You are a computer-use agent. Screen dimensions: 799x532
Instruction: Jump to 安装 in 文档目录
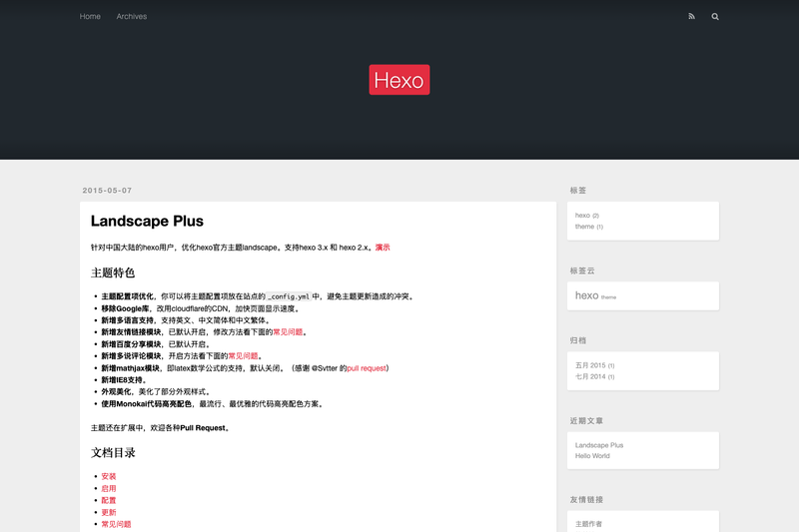(109, 476)
